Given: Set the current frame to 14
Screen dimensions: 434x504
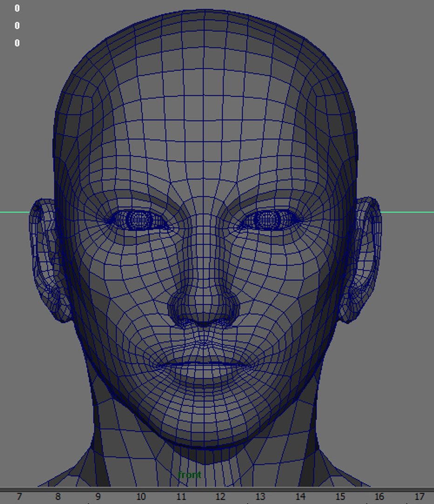Looking at the screenshot, I should pyautogui.click(x=300, y=497).
